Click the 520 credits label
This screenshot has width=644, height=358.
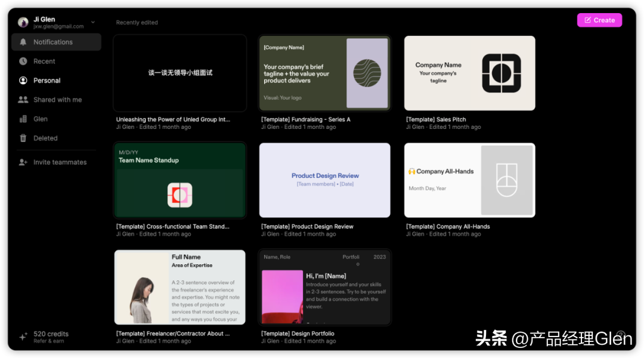click(x=51, y=334)
